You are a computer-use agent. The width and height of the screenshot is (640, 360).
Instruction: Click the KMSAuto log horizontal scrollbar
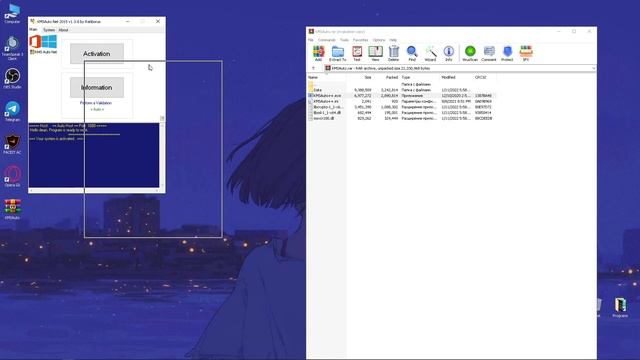point(94,190)
